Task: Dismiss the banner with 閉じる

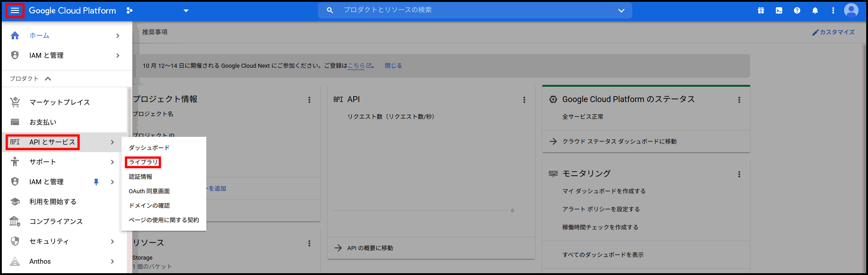Action: (x=393, y=65)
